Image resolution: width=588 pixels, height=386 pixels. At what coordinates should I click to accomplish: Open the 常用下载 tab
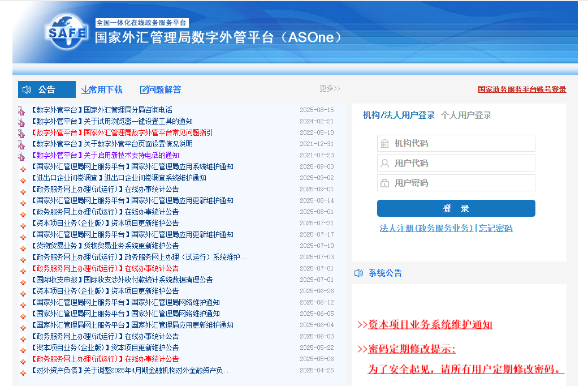point(105,89)
